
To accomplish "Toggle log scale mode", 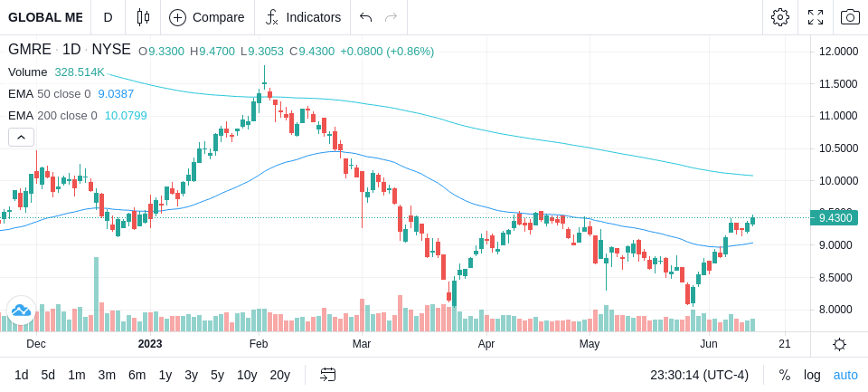I will [812, 375].
